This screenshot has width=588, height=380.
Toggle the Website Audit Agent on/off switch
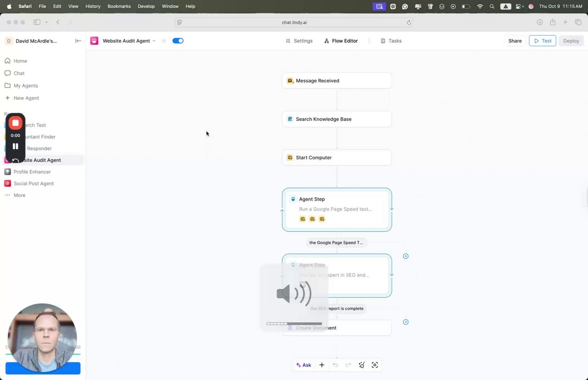click(178, 41)
